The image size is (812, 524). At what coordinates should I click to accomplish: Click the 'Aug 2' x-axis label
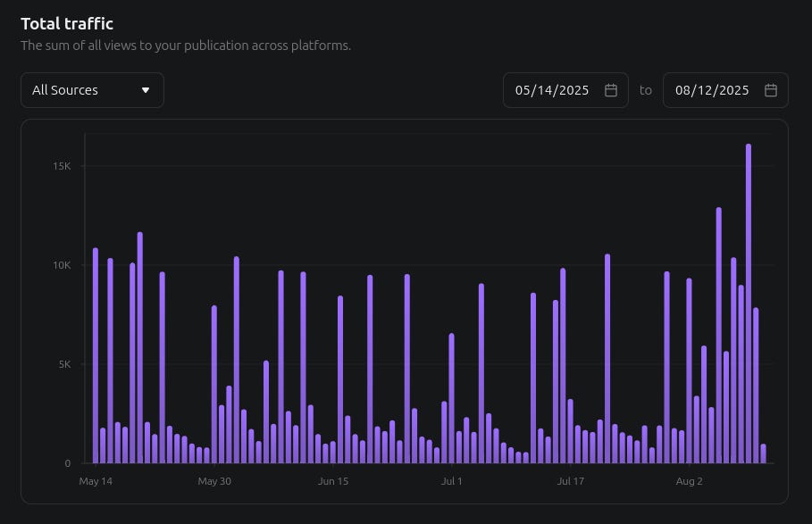(690, 481)
